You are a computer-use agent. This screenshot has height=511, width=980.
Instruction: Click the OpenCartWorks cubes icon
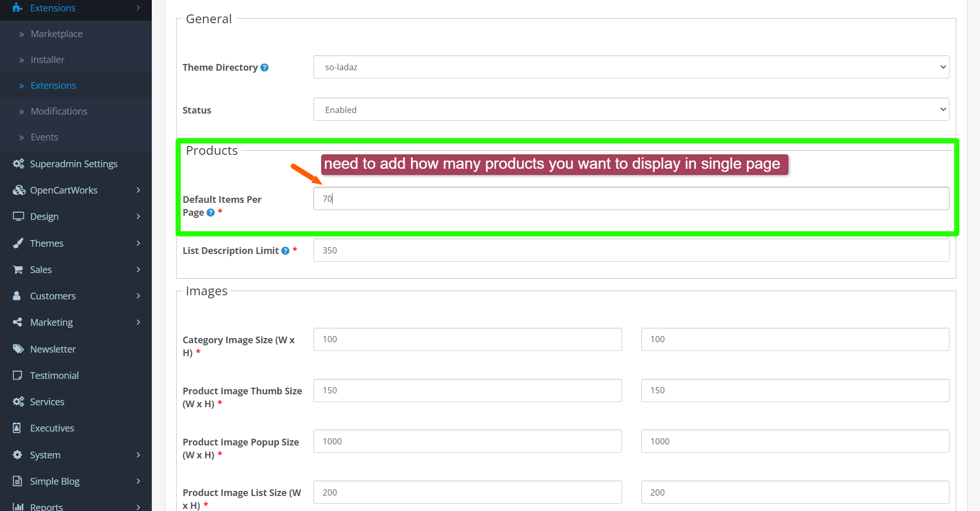[19, 190]
